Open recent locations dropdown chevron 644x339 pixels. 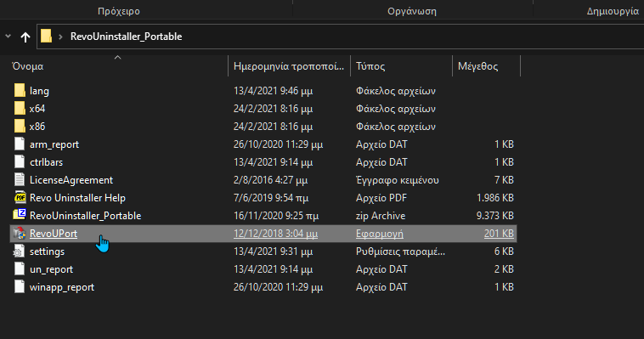[8, 37]
